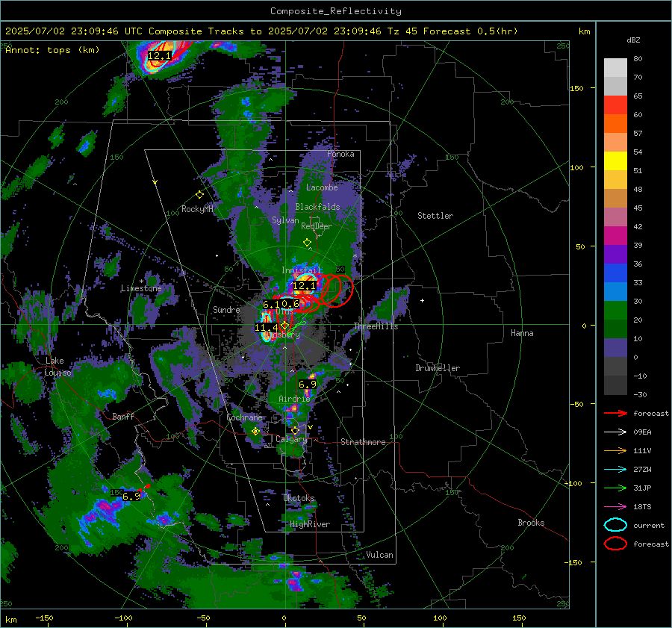Click the Strathmore city label
Screen dimensions: 672x628
[x=363, y=442]
